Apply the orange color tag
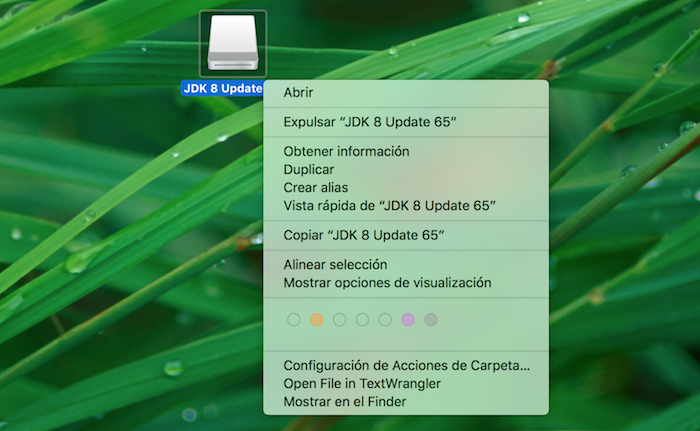 point(317,320)
